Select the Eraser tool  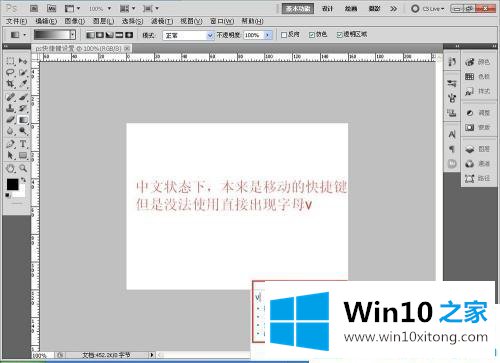(10, 119)
